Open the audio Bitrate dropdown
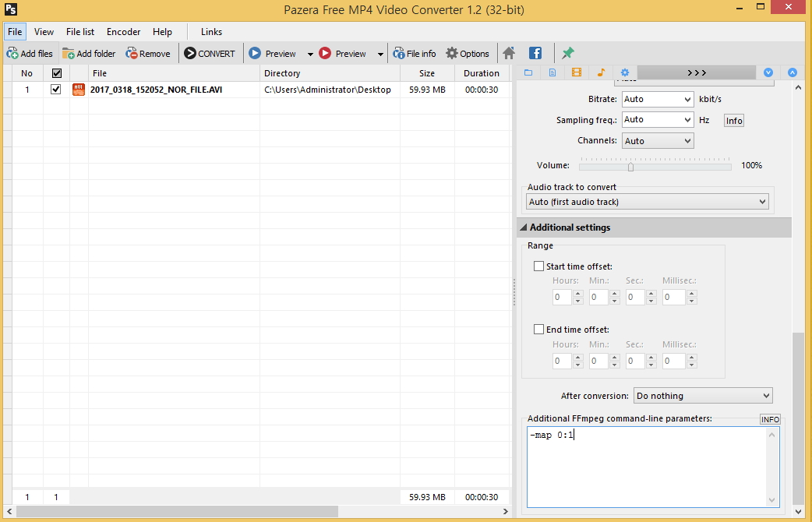Screen dimensions: 812x522 pyautogui.click(x=658, y=100)
